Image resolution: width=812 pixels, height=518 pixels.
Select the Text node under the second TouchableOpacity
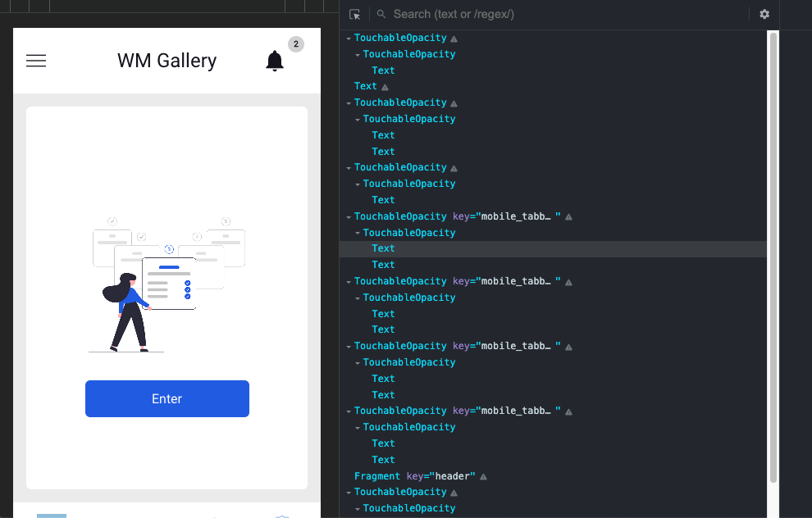[382, 70]
